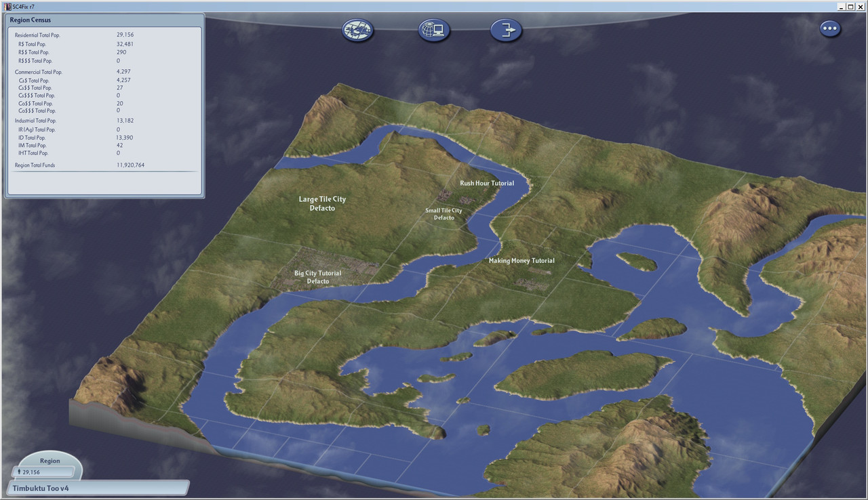Close the SC4Fix window
Screen dimensions: 868x500
860,6
